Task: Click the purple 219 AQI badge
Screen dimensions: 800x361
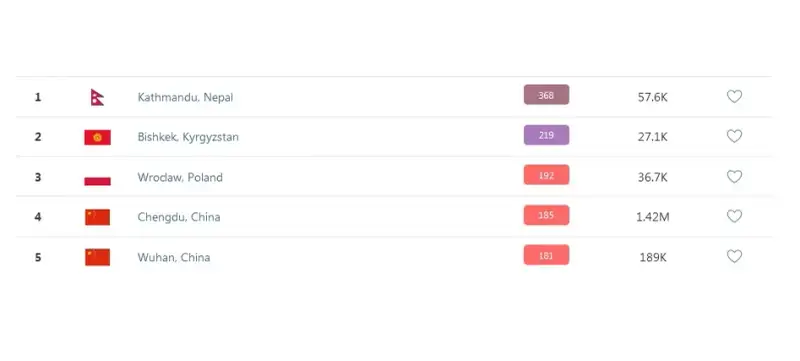Action: coord(546,135)
